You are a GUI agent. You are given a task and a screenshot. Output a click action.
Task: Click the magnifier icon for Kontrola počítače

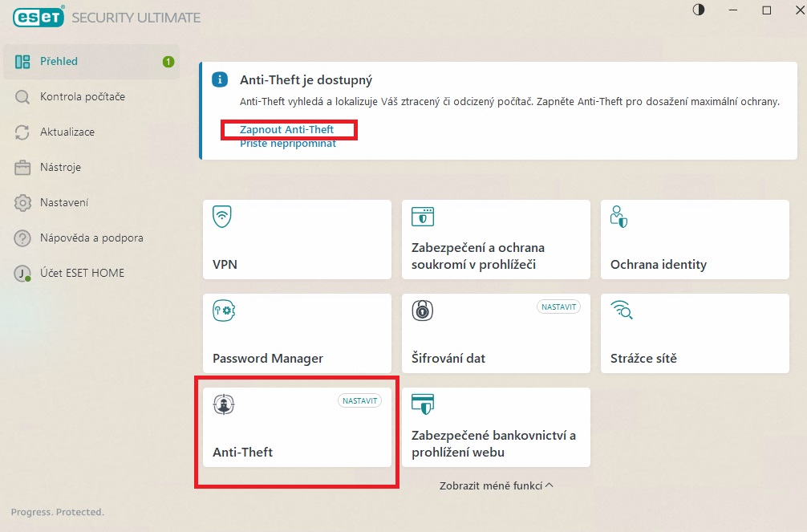pos(22,97)
